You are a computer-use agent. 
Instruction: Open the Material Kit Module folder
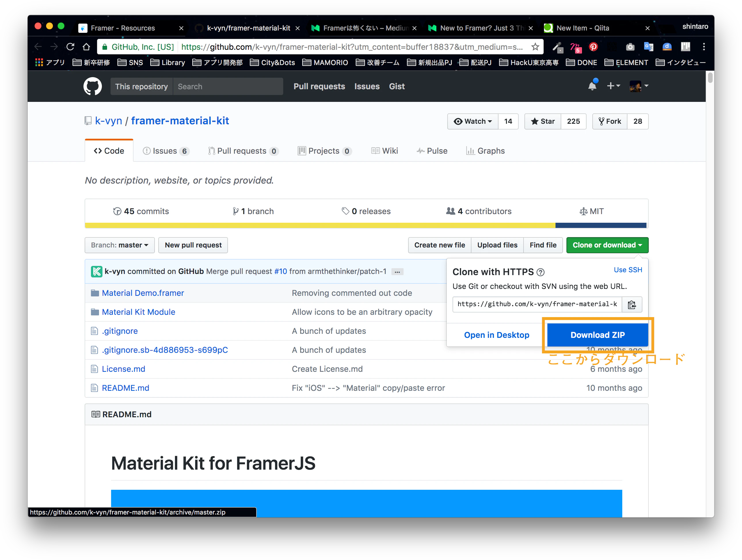click(138, 312)
